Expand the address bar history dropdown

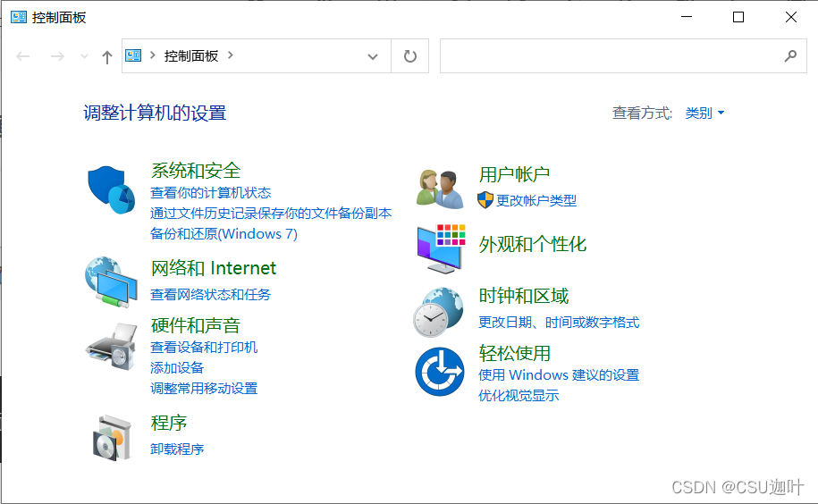[373, 56]
